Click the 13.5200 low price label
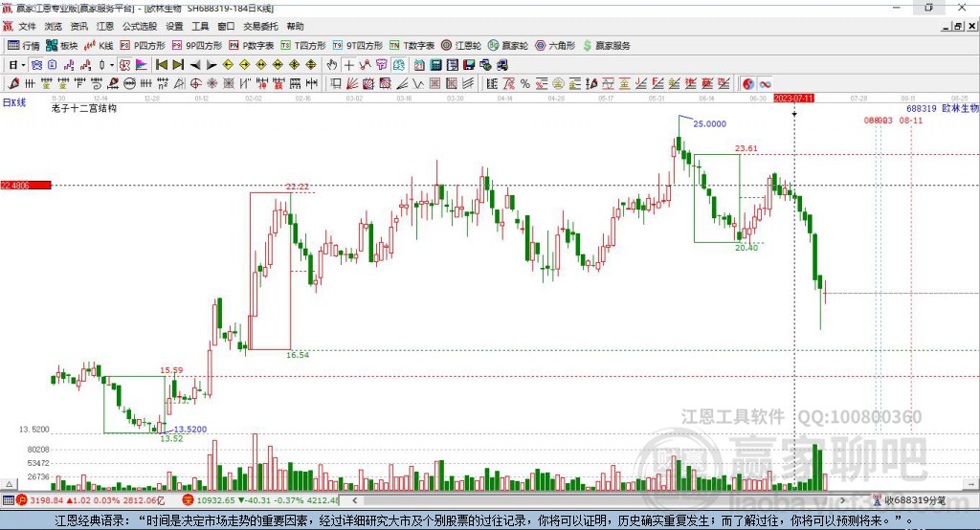 (190, 430)
